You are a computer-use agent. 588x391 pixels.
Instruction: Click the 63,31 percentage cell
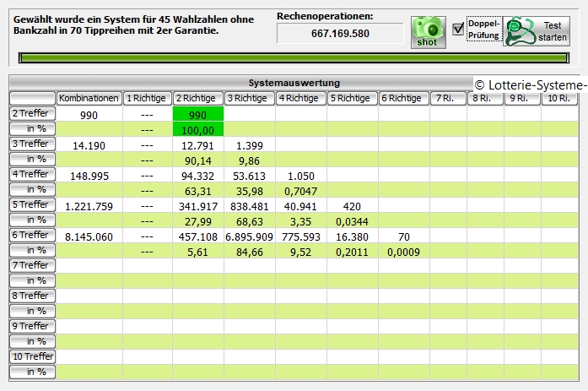[x=198, y=192]
